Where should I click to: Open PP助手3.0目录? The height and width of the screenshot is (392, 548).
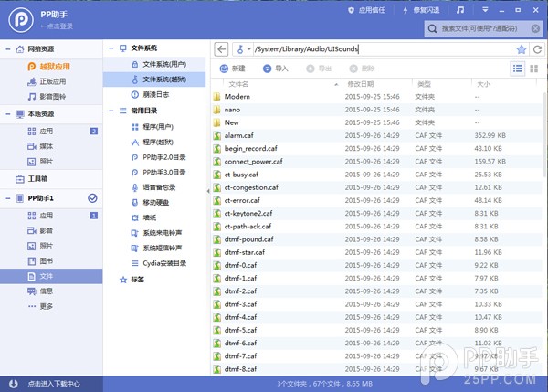point(154,173)
